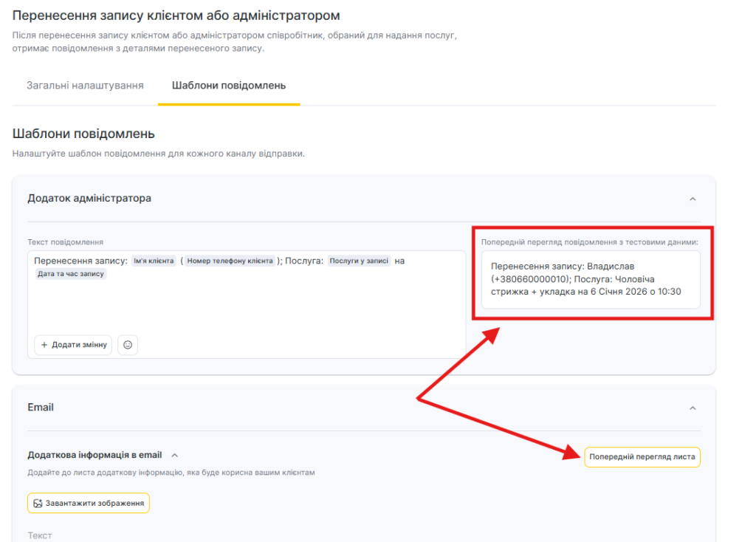
Task: Click the Послуги у записі variable tag
Action: [x=359, y=261]
